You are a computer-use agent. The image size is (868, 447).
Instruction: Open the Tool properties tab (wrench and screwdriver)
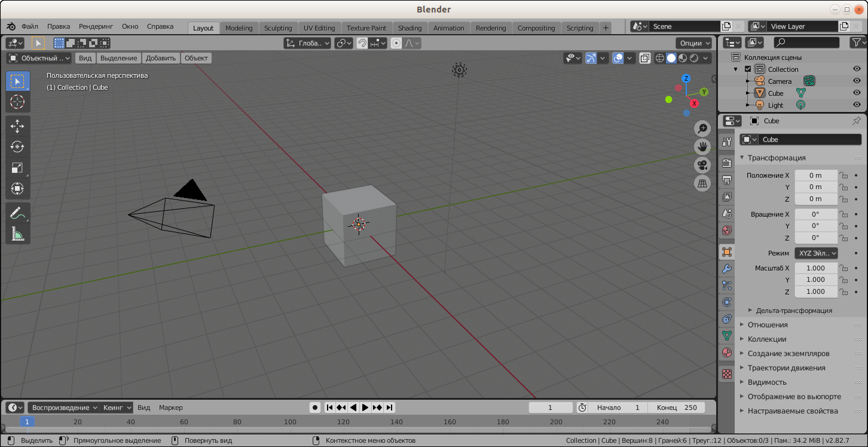click(x=726, y=142)
